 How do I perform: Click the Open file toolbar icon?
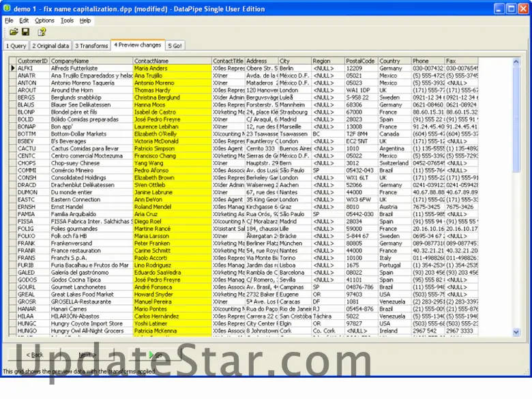13,32
